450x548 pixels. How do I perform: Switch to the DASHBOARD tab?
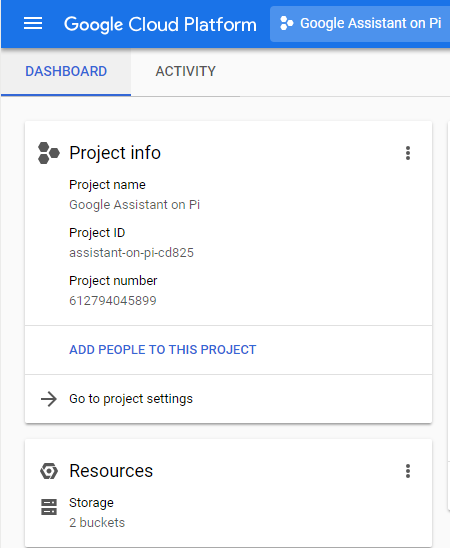[66, 71]
